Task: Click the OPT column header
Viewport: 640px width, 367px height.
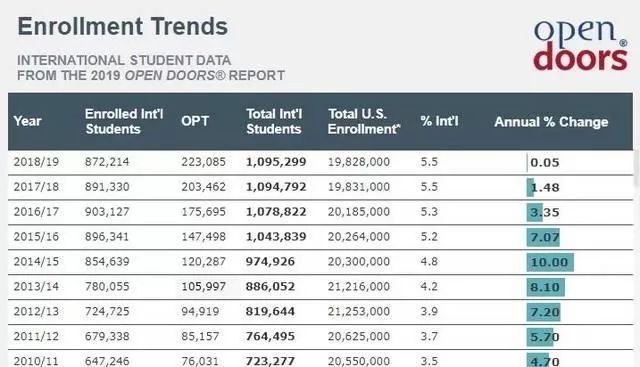Action: coord(195,121)
